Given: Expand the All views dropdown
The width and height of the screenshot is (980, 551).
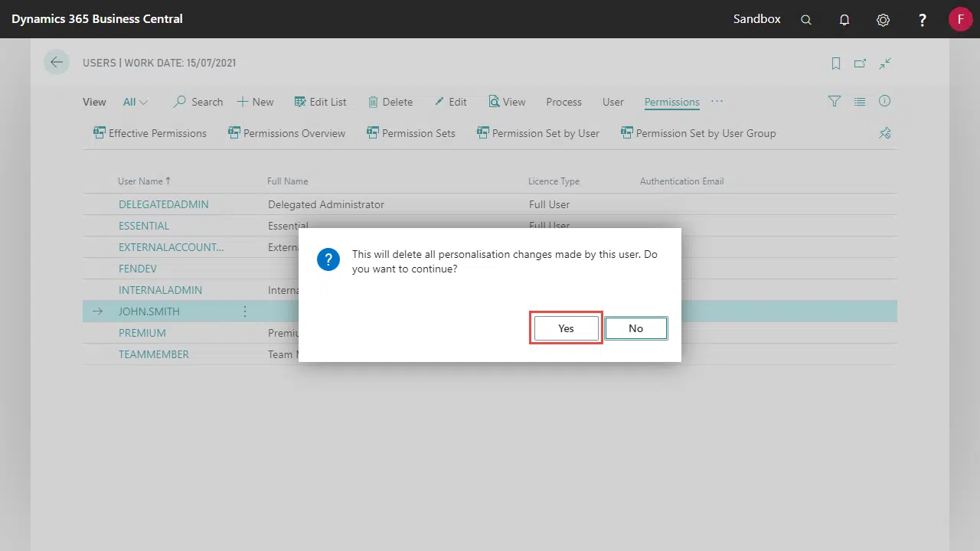Looking at the screenshot, I should [x=136, y=102].
